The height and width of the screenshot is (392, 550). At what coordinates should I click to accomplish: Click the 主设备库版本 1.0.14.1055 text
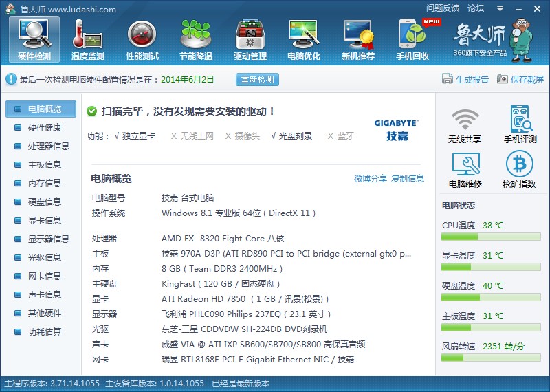click(x=155, y=383)
